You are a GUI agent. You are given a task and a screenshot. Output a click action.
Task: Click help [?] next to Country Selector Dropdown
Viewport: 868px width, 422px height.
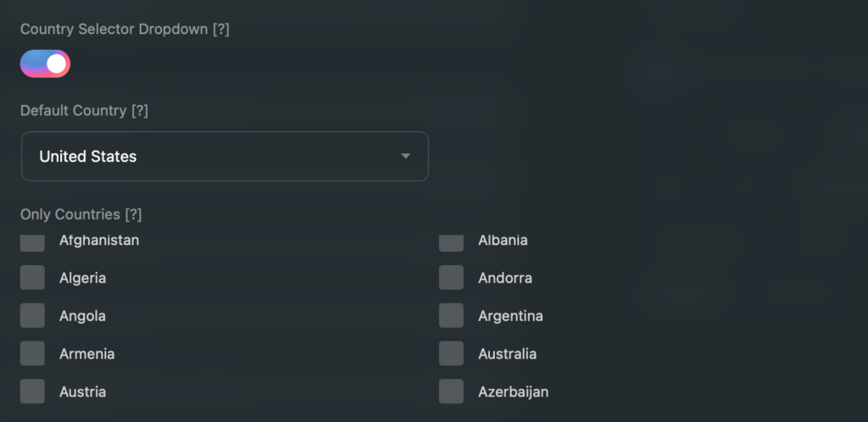[221, 30]
